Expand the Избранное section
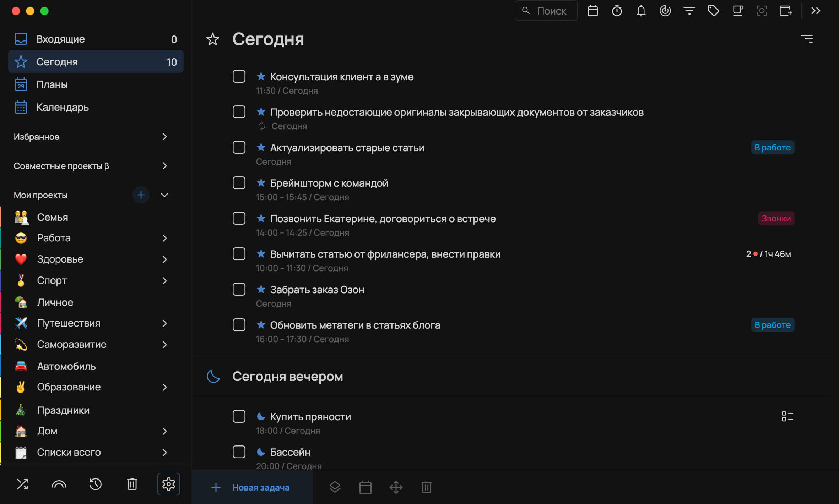 (x=164, y=137)
